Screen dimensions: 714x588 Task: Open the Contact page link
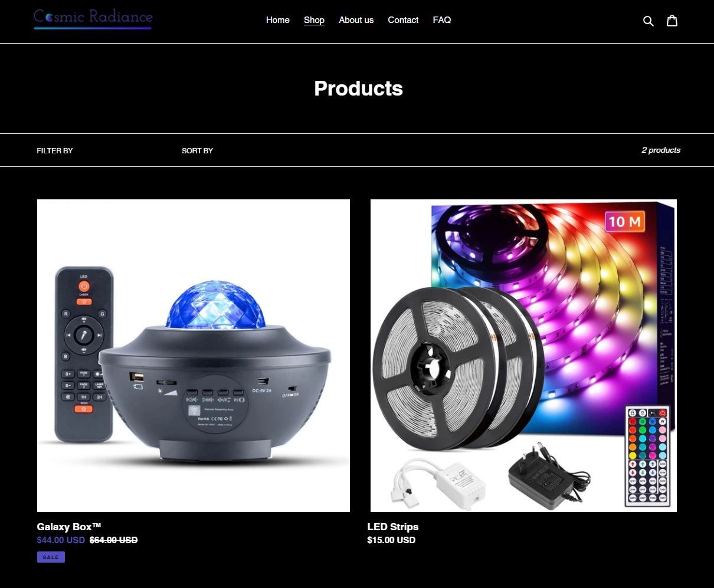pyautogui.click(x=403, y=20)
